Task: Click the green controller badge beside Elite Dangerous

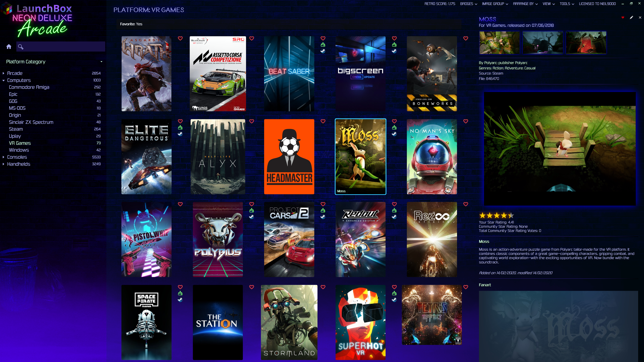Action: [x=180, y=128]
